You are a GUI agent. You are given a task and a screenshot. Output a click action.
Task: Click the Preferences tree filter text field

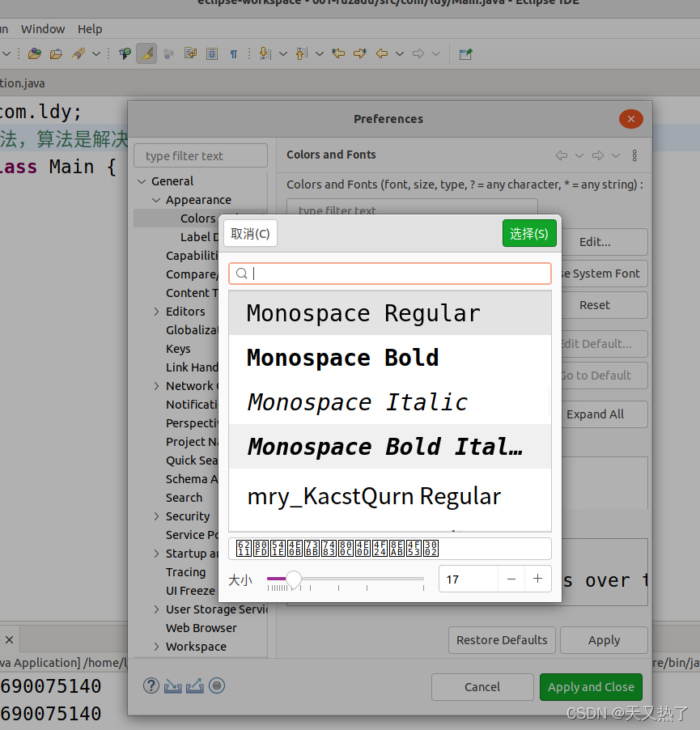tap(201, 156)
